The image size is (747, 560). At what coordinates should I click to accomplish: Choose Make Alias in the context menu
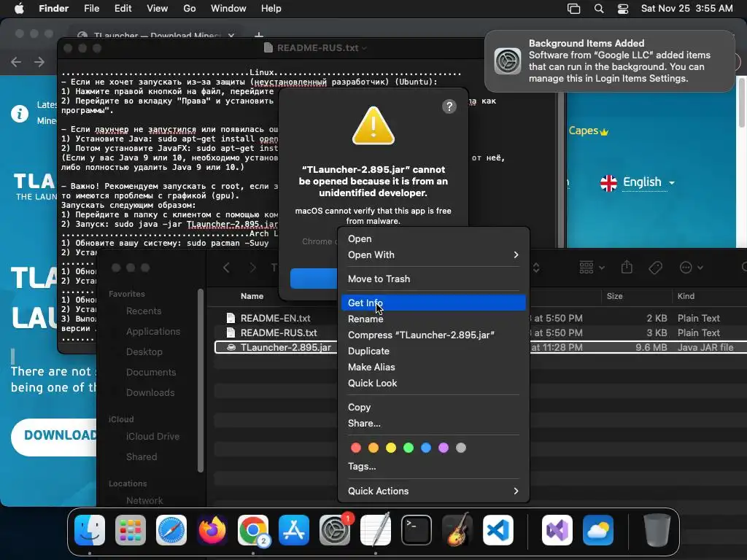pos(433,367)
